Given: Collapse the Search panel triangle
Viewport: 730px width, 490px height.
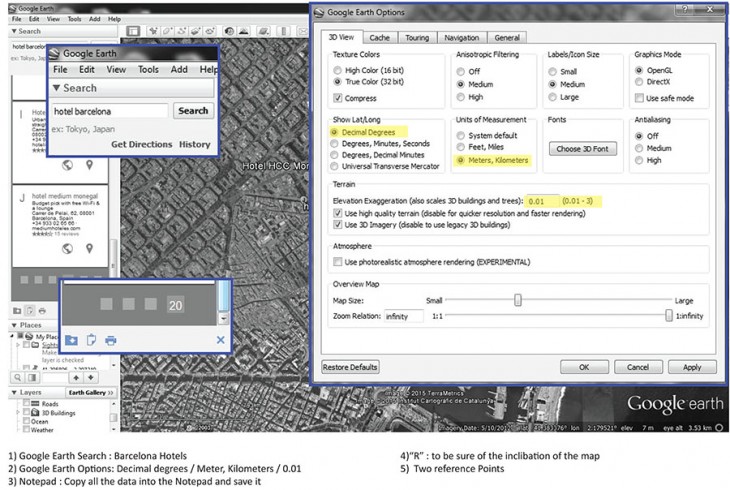Looking at the screenshot, I should (56, 88).
